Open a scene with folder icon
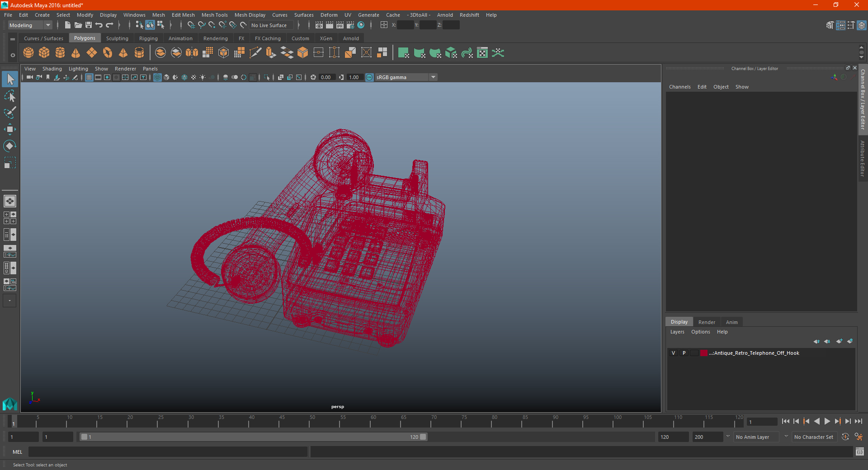The image size is (868, 470). pos(78,25)
